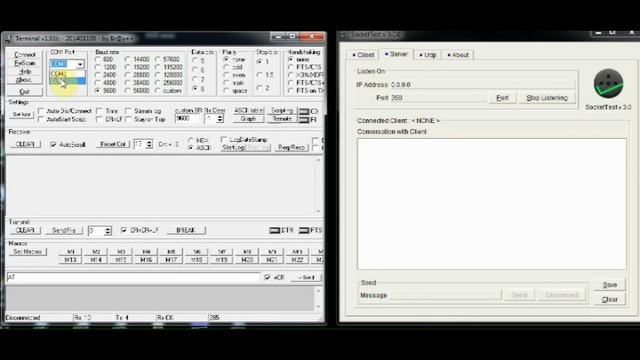Click the DTR indicator in Transmit section
This screenshot has height=360, width=640.
click(x=274, y=230)
